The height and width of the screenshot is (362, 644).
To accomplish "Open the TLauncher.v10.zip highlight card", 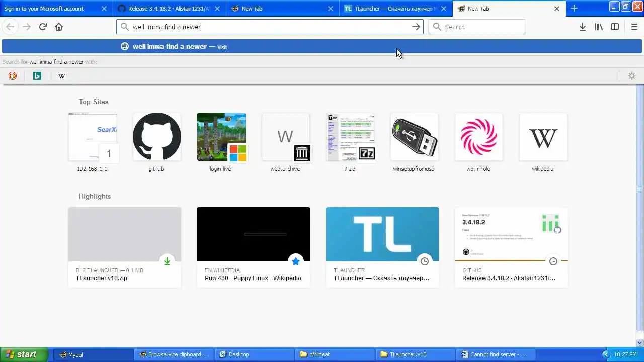I will (x=125, y=247).
